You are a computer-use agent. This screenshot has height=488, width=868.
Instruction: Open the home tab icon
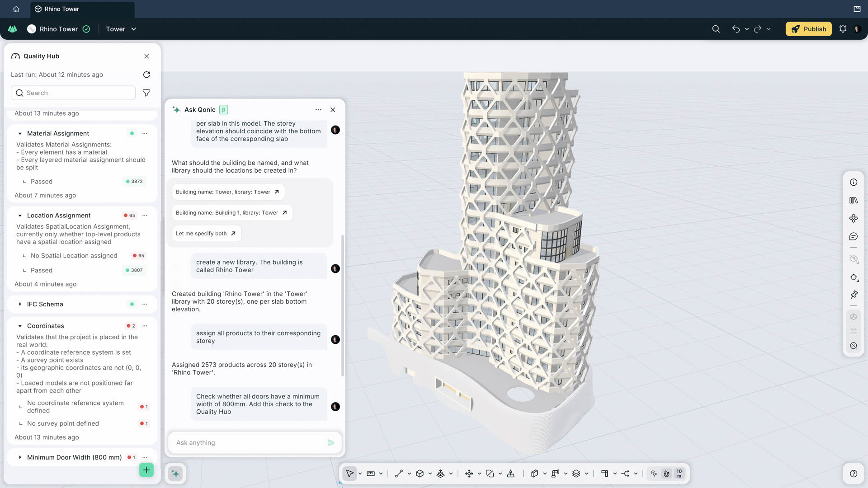(x=16, y=9)
